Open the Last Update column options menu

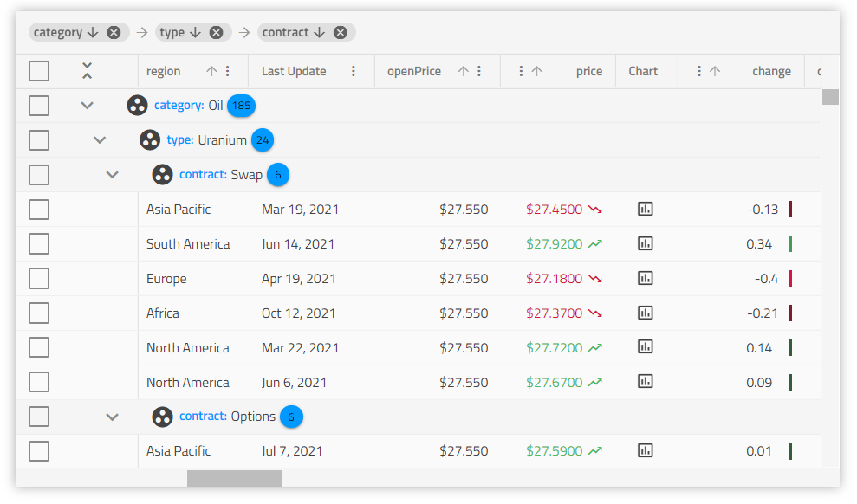click(354, 71)
